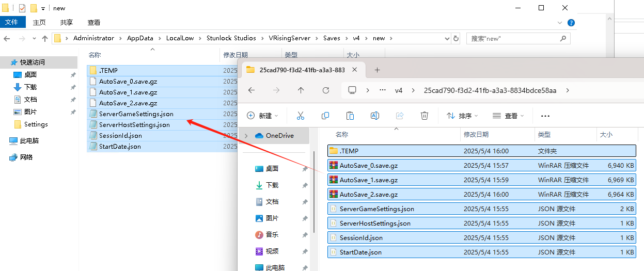Click chevron after 25cad790 folder in address bar
The width and height of the screenshot is (644, 271).
pyautogui.click(x=568, y=90)
